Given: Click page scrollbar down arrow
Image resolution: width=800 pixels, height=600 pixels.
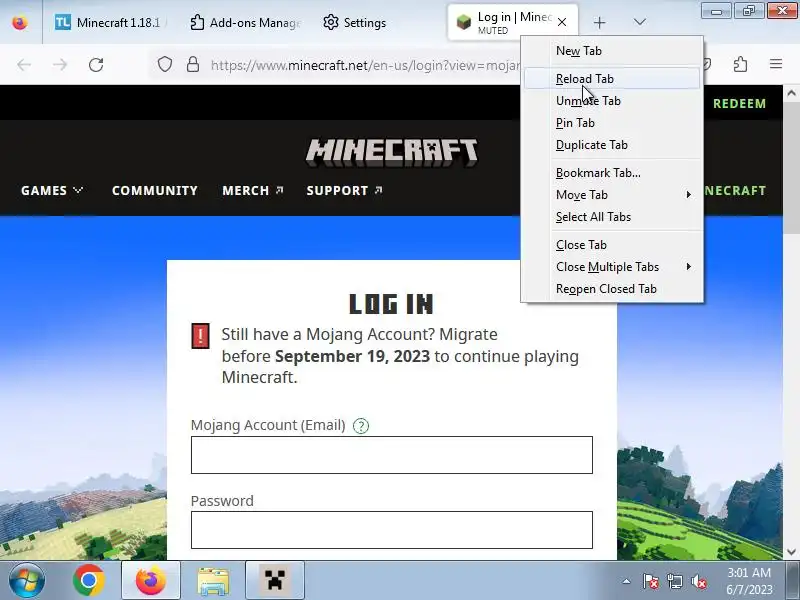Looking at the screenshot, I should 791,552.
